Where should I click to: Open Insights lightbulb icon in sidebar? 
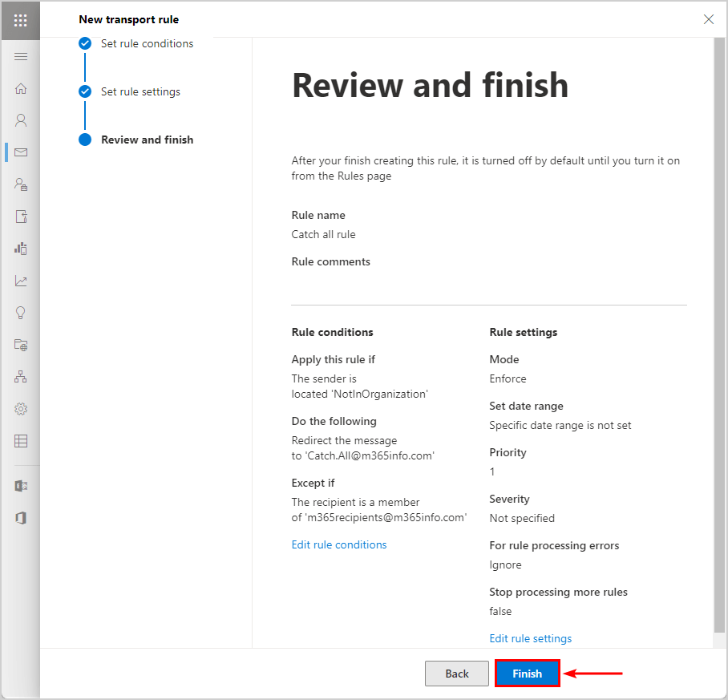coord(20,313)
